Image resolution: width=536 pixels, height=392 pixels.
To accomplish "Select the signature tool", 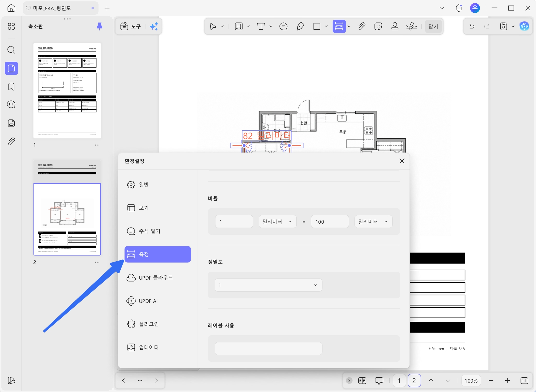I will pos(411,26).
